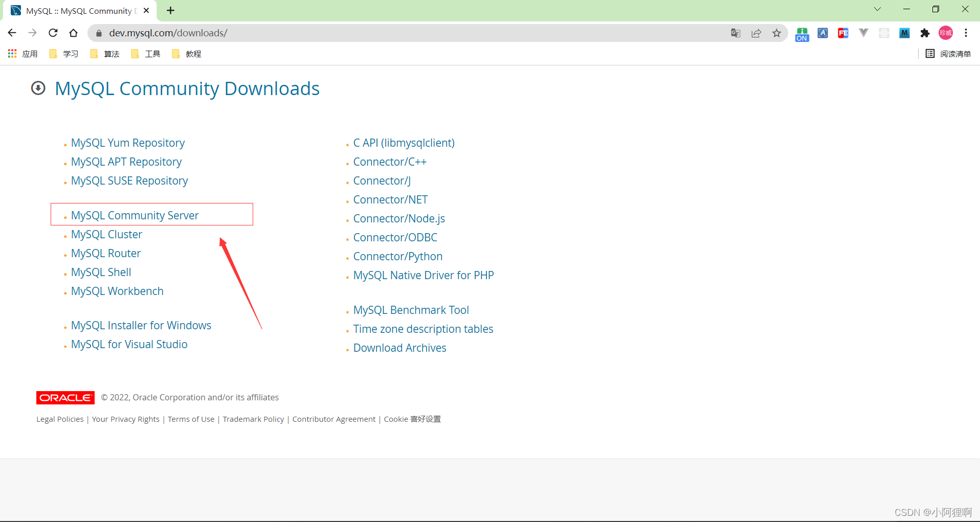Click the download circle icon beside heading
Viewport: 980px width, 522px height.
tap(38, 88)
